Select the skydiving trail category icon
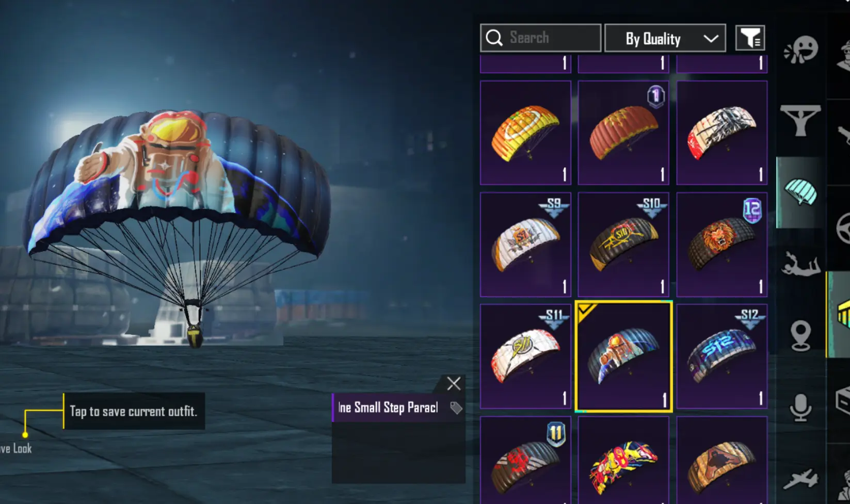The height and width of the screenshot is (504, 850). pyautogui.click(x=800, y=263)
